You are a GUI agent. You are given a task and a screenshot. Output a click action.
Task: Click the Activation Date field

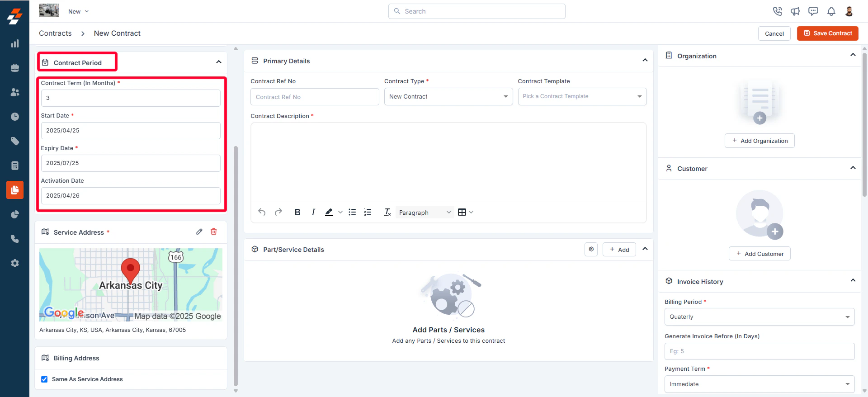click(x=131, y=196)
